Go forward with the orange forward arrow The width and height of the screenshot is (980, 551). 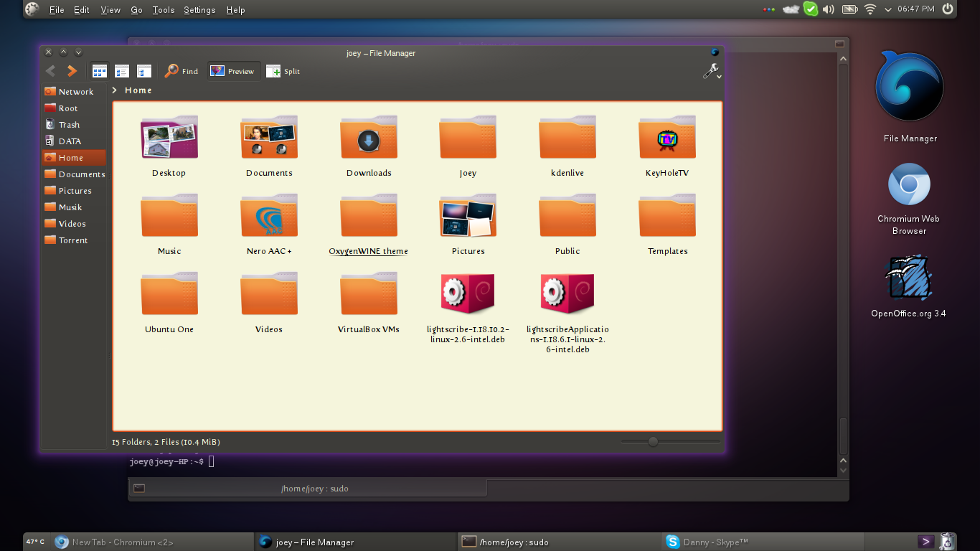tap(72, 71)
